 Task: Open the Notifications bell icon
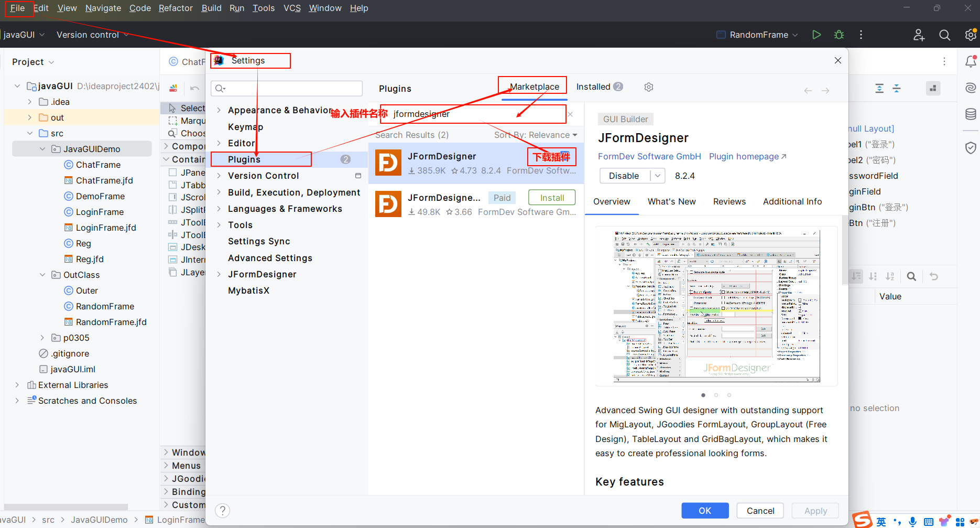click(971, 61)
